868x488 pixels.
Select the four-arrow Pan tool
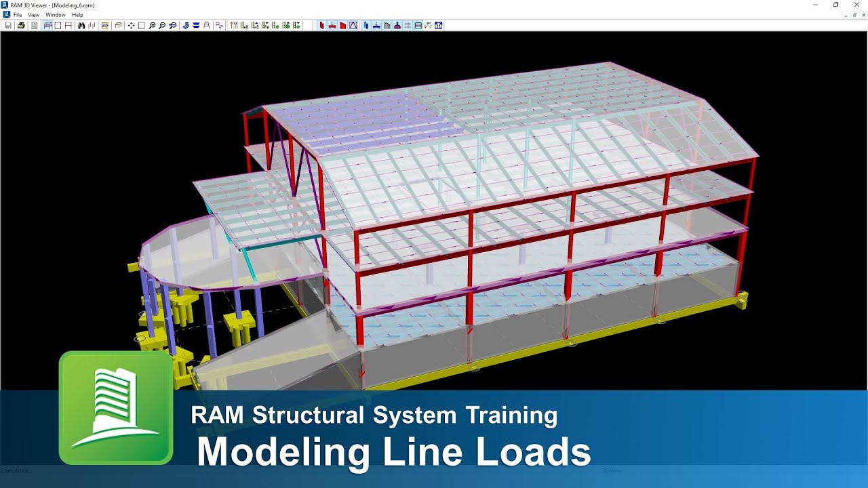131,26
